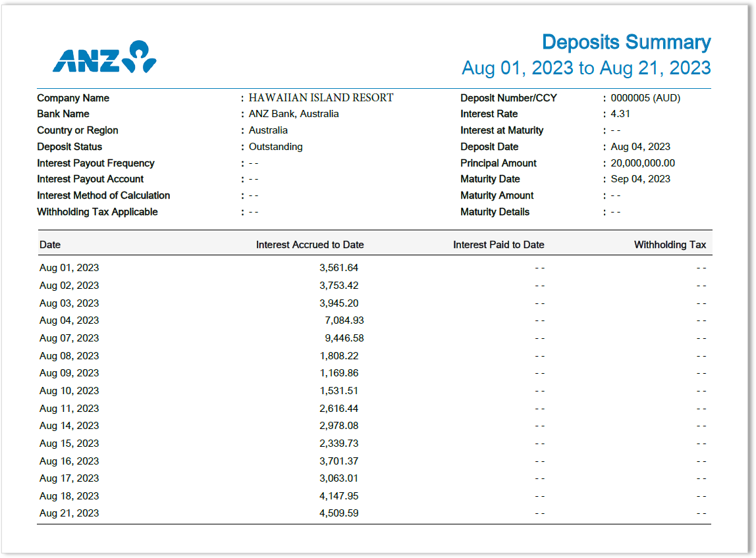Click the Bank Name value ANZ Bank, Australia

[294, 113]
